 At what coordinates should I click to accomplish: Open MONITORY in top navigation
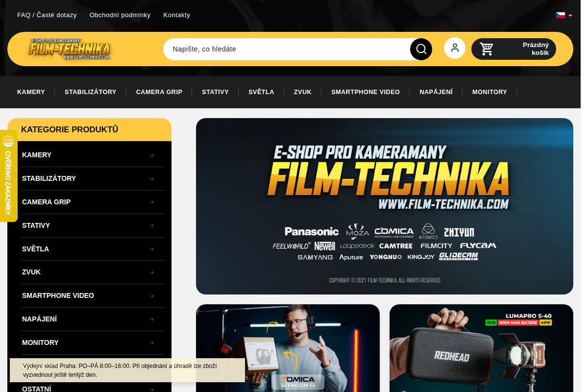click(490, 92)
